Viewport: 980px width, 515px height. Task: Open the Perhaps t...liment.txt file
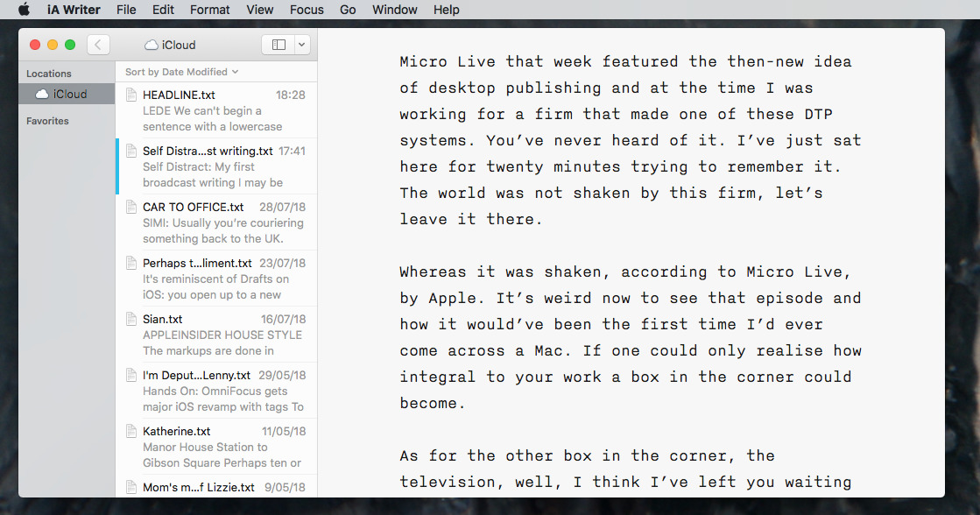coord(216,279)
